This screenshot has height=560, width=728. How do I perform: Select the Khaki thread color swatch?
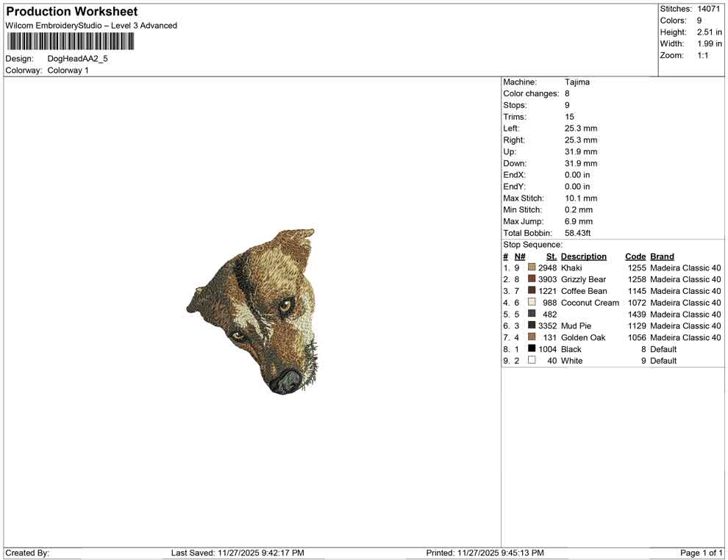(531, 268)
